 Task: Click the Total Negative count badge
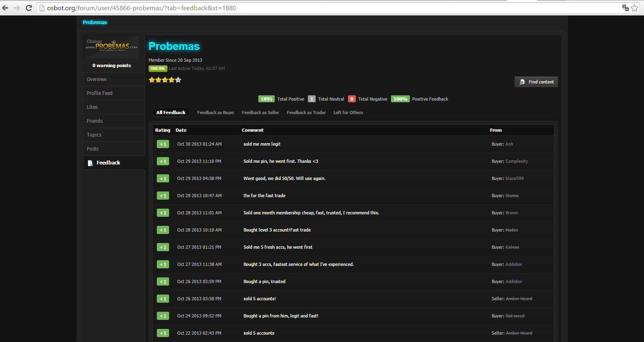coord(352,99)
